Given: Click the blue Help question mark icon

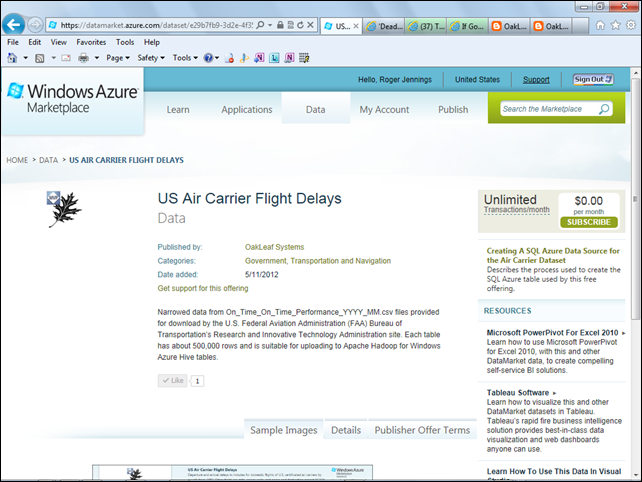Looking at the screenshot, I should [x=208, y=58].
